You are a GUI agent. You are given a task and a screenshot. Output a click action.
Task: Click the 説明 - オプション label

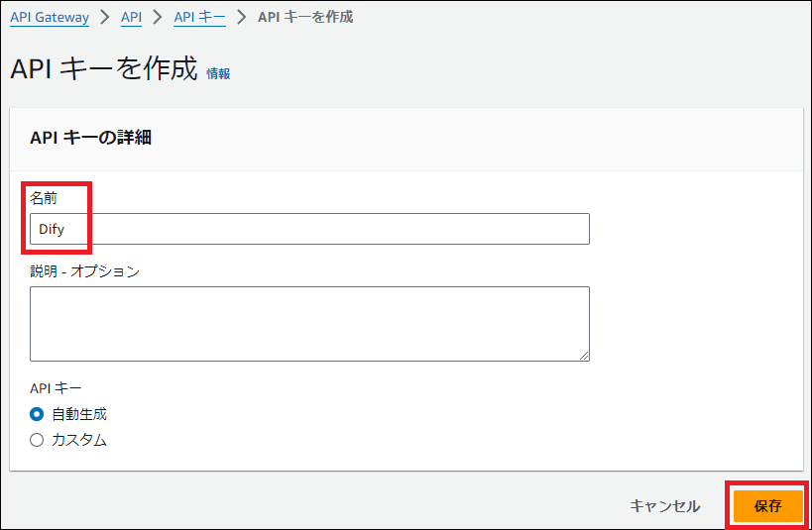point(84,270)
